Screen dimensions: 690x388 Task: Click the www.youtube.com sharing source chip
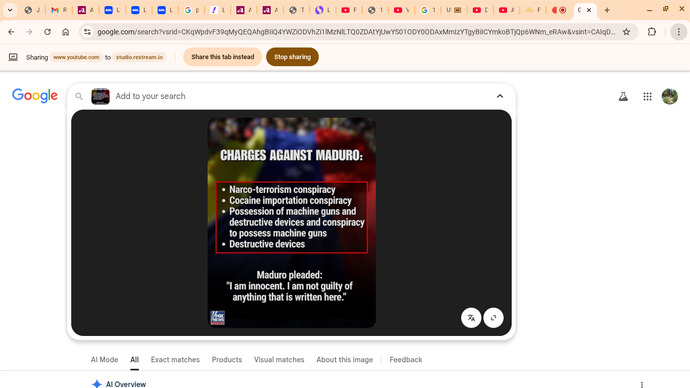pyautogui.click(x=76, y=57)
